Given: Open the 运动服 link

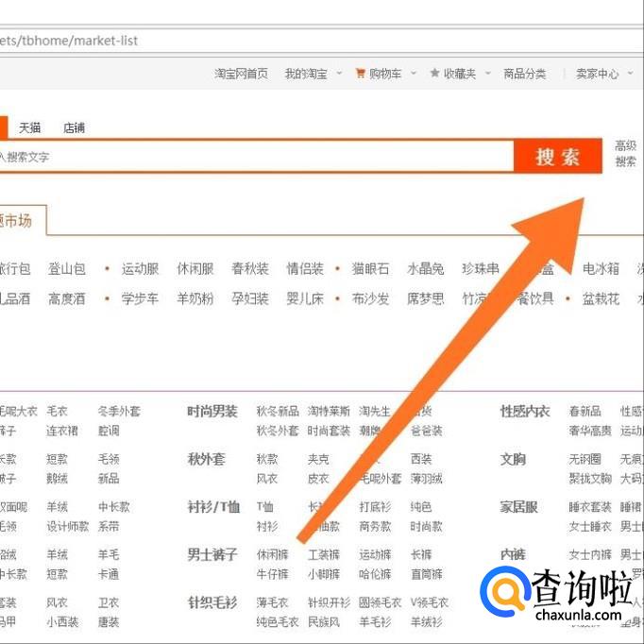Looking at the screenshot, I should pos(140,268).
